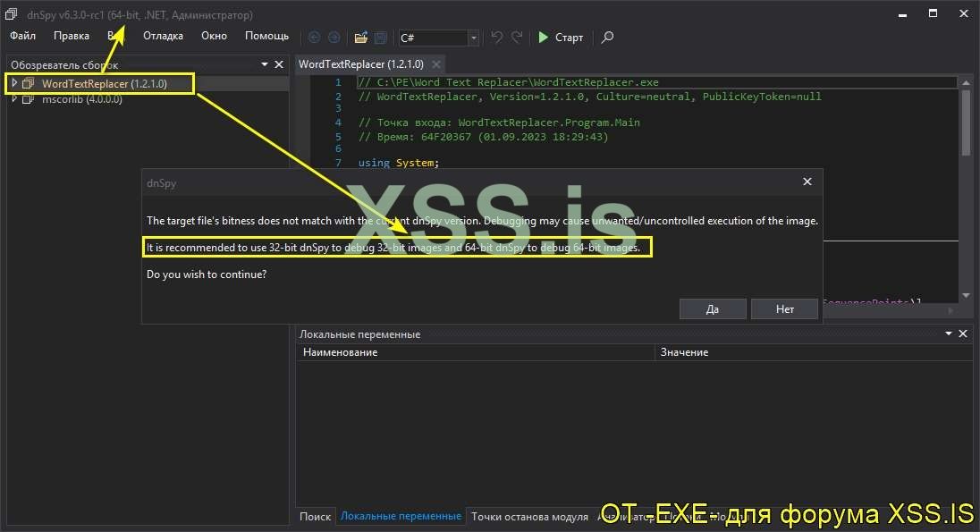980x532 pixels.
Task: Click the Open file folder icon
Action: point(360,38)
